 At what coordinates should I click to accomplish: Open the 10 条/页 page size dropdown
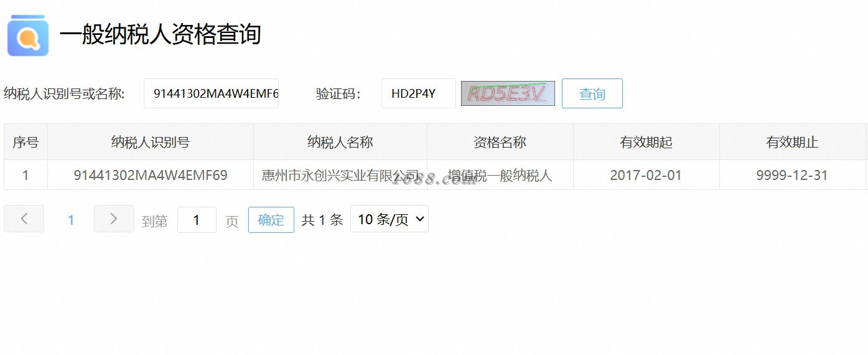click(x=390, y=219)
